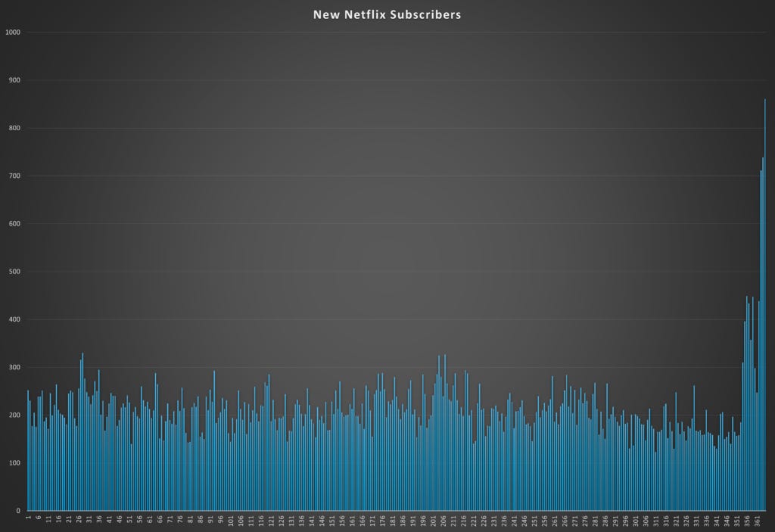The width and height of the screenshot is (775, 532).
Task: Click x-axis label 306
Action: (646, 521)
